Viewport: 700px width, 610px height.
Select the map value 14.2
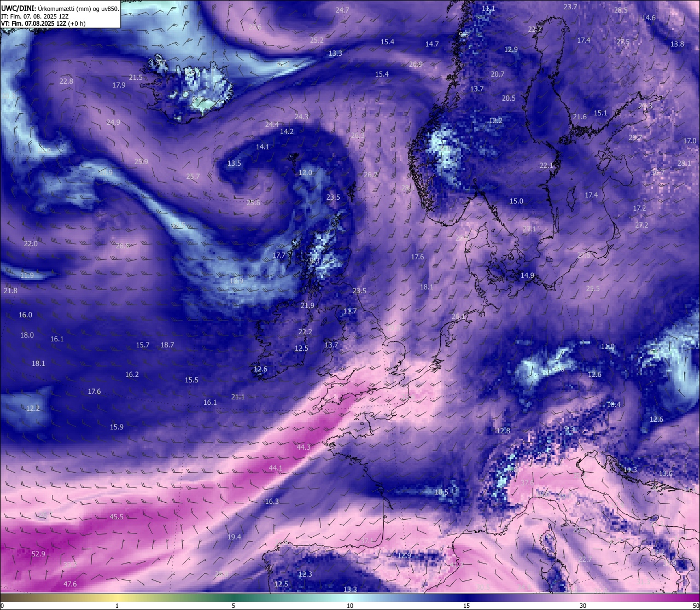tap(287, 131)
